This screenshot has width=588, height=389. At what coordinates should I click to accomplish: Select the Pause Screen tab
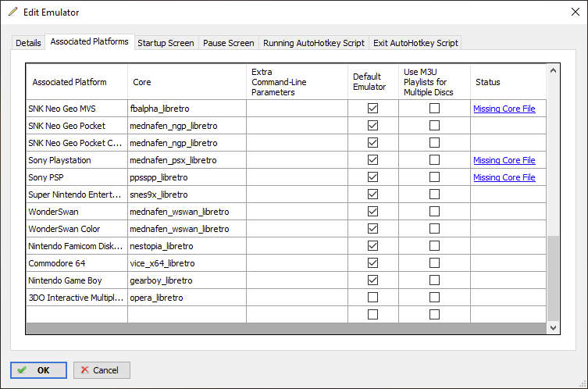coord(228,43)
